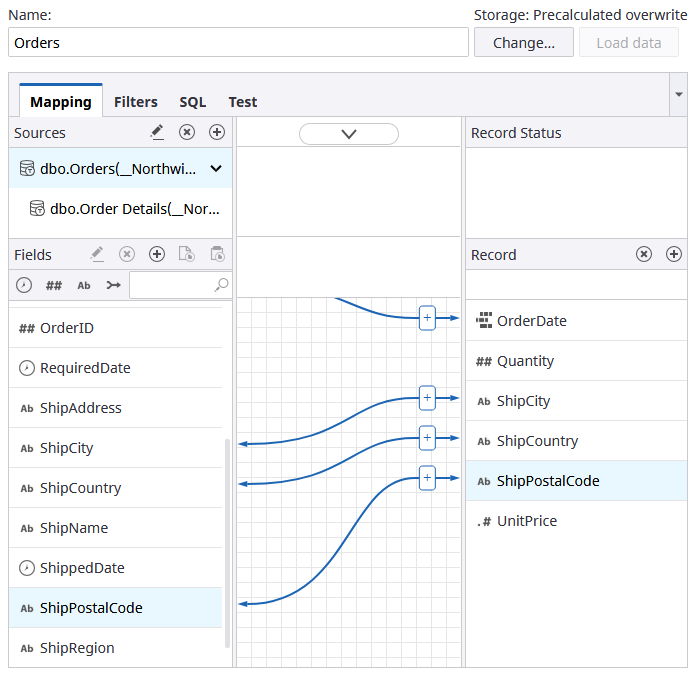Click the Fields list vertical scrollbar

point(228,540)
